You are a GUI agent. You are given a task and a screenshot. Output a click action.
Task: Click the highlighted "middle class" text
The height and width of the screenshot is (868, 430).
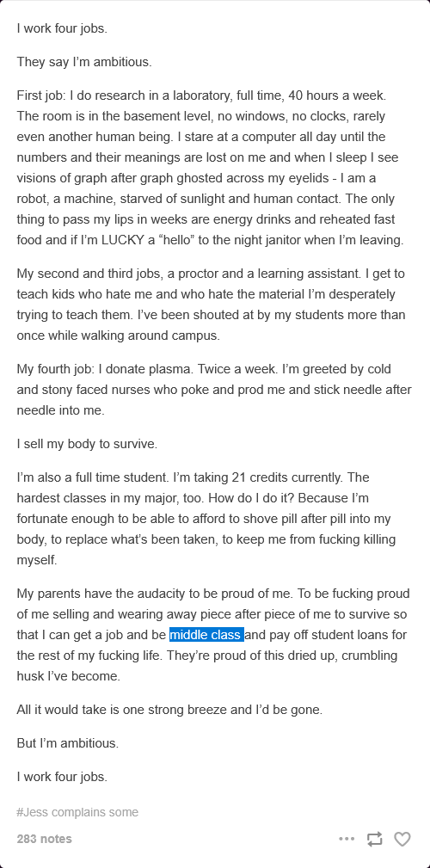coord(206,634)
